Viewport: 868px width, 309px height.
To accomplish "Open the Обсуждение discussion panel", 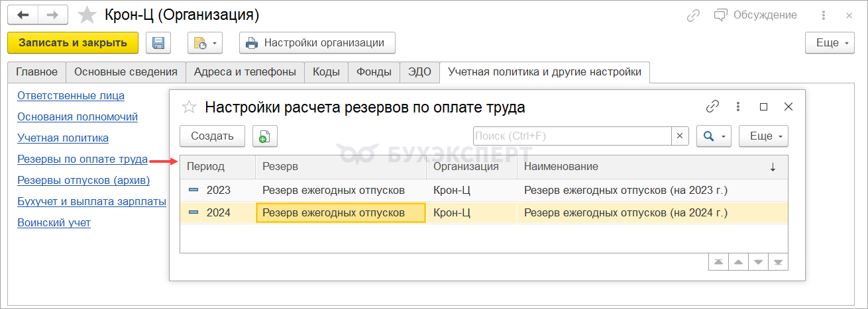I will coord(755,15).
